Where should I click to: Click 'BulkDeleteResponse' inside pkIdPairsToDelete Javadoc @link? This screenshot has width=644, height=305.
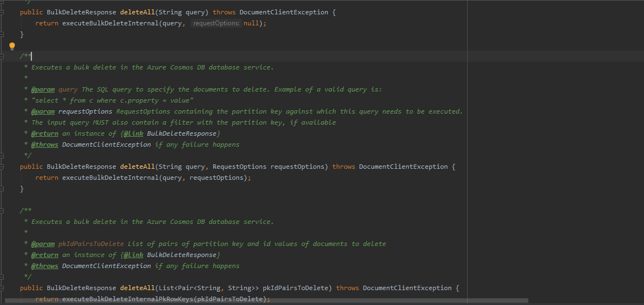coord(182,255)
